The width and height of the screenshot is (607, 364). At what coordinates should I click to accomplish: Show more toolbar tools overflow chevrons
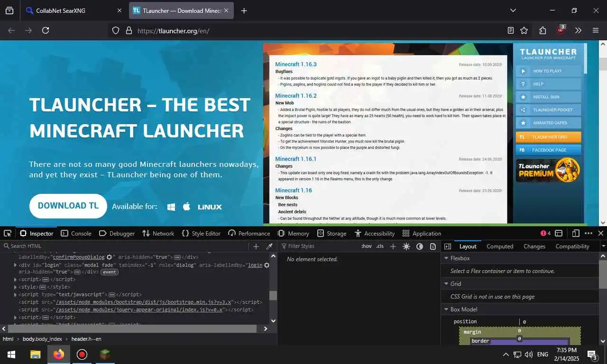(x=578, y=30)
